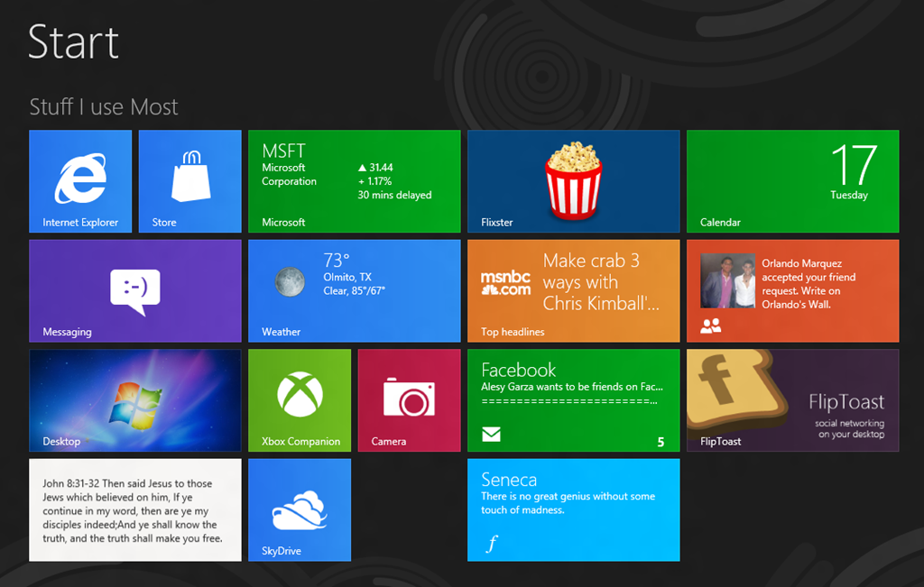
Task: Click the 'Weather' tile label
Action: click(282, 332)
